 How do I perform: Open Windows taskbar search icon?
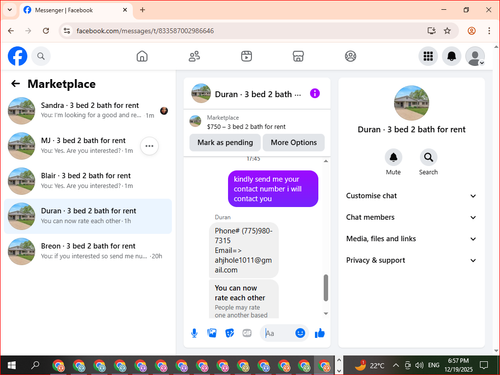35,365
